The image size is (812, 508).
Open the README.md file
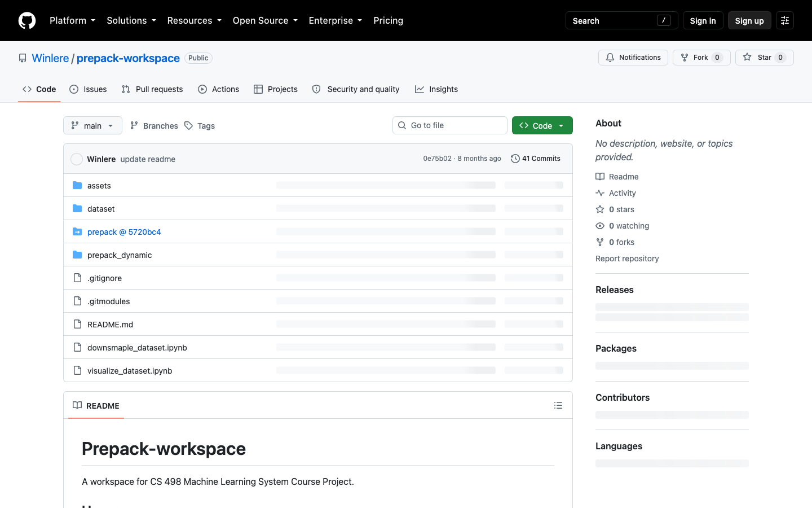[110, 325]
